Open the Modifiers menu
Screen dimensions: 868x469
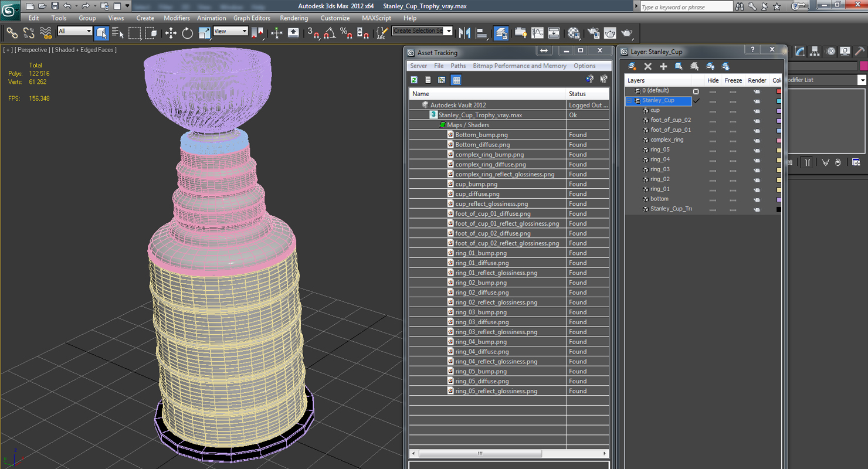pyautogui.click(x=177, y=18)
